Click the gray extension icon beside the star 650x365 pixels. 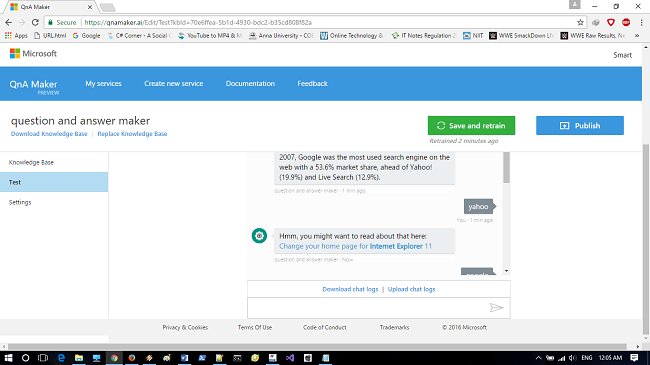pyautogui.click(x=596, y=22)
